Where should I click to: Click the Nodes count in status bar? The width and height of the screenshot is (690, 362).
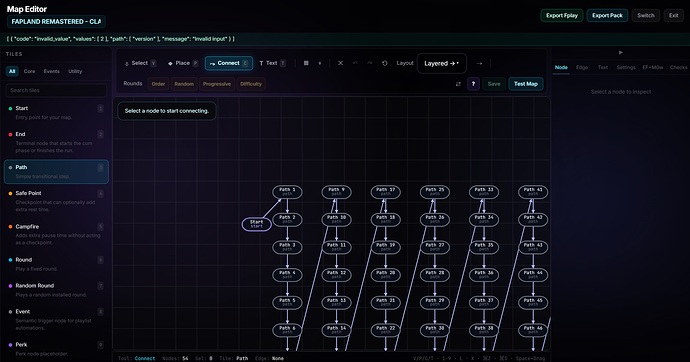175,358
